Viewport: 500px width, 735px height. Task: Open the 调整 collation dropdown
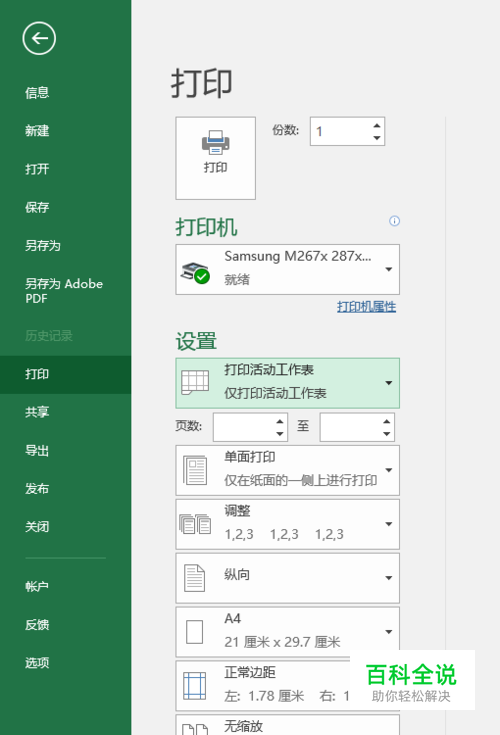(x=288, y=524)
